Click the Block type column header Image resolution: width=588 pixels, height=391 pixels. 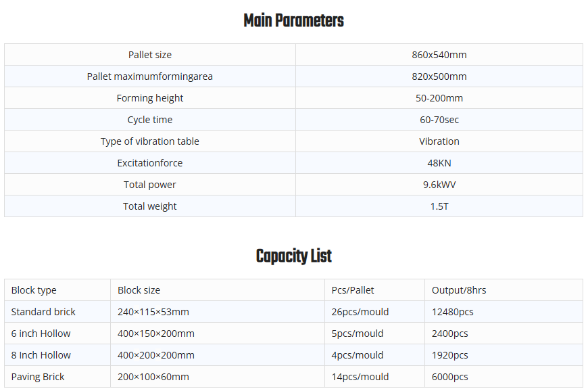tap(34, 290)
